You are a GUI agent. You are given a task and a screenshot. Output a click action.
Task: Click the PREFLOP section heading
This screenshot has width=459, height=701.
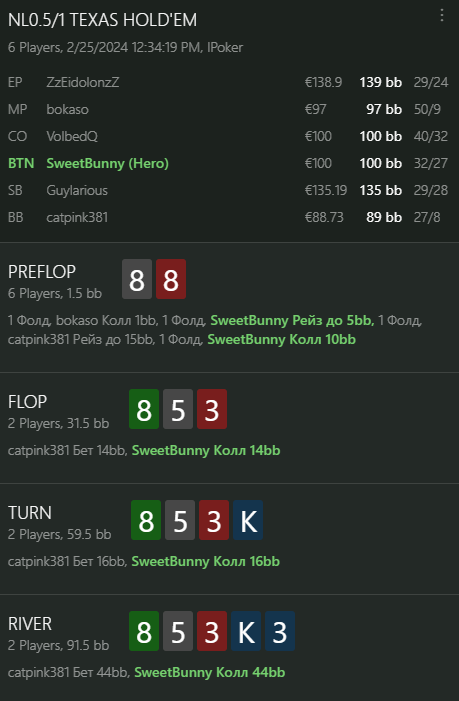point(42,271)
